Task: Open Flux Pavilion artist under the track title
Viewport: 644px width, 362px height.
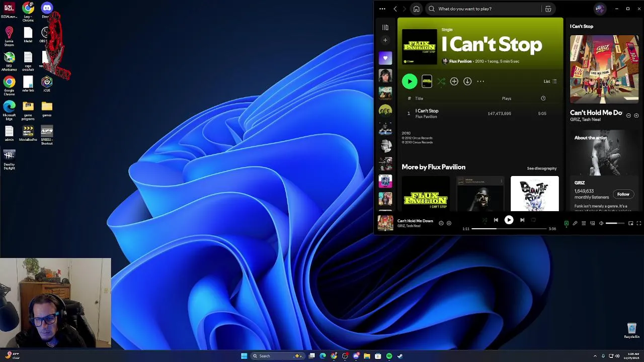Action: pyautogui.click(x=426, y=117)
